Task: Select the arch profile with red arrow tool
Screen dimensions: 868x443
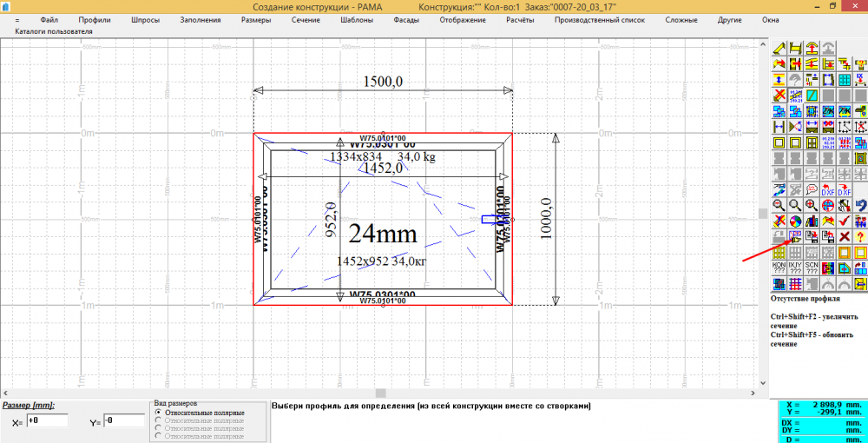Action: pyautogui.click(x=812, y=48)
